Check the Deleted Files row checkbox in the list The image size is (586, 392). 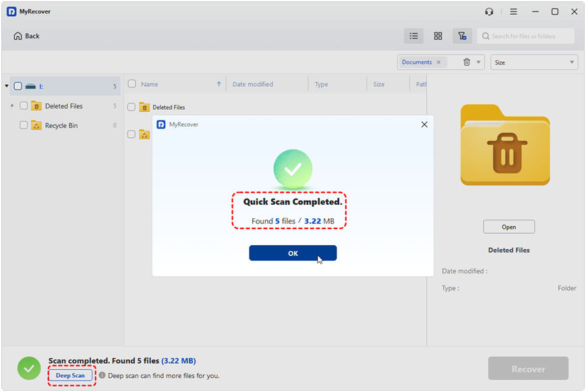click(x=131, y=107)
